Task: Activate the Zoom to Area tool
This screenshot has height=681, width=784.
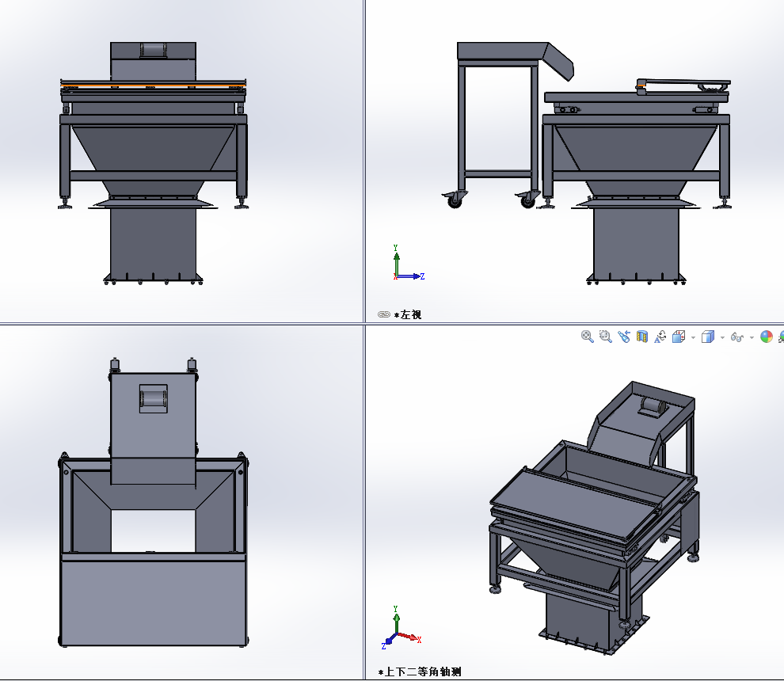Action: coord(606,337)
